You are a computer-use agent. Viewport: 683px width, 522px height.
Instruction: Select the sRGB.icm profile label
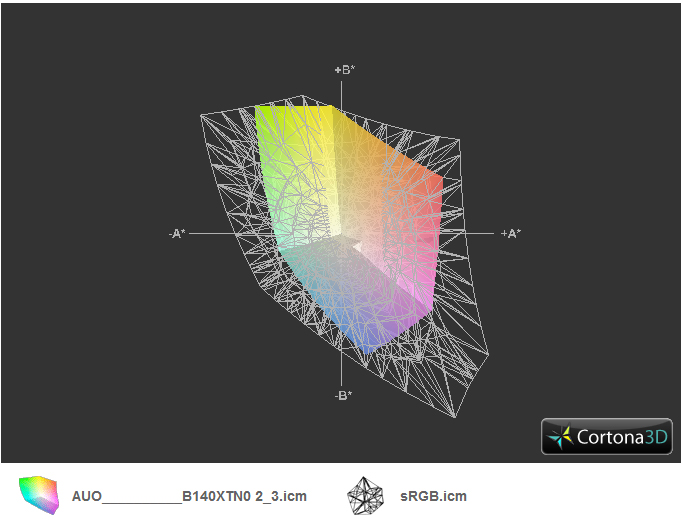click(x=433, y=496)
